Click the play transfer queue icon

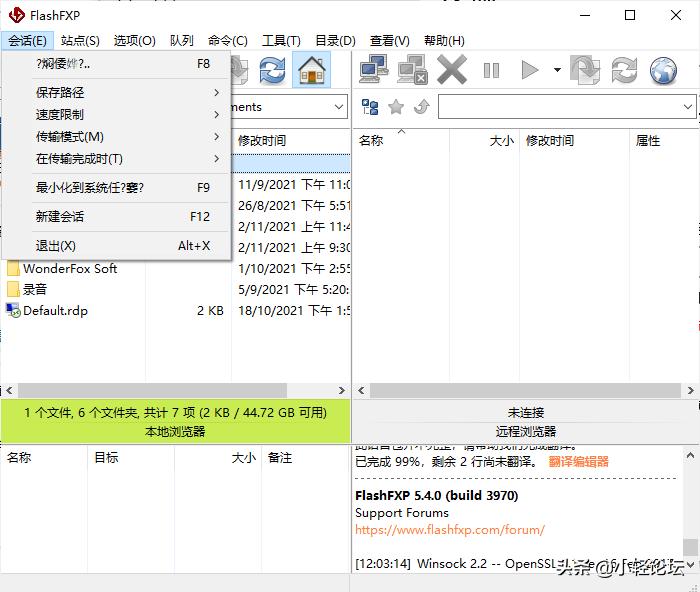(530, 70)
